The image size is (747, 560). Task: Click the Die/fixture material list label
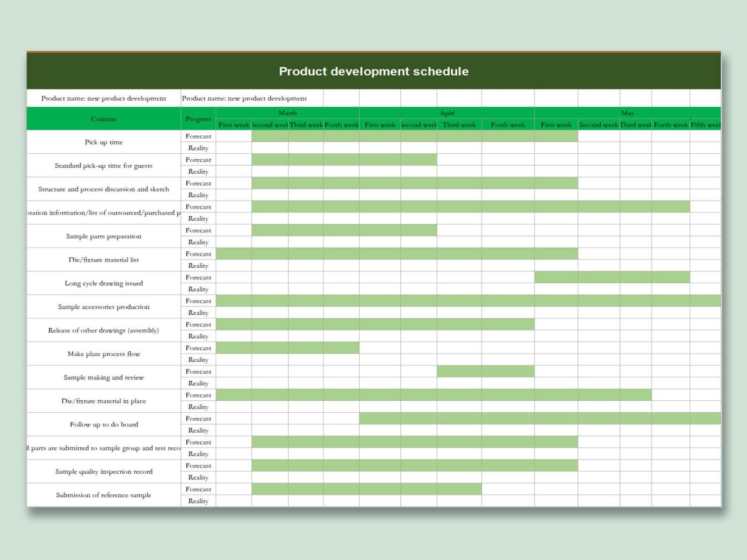103,259
